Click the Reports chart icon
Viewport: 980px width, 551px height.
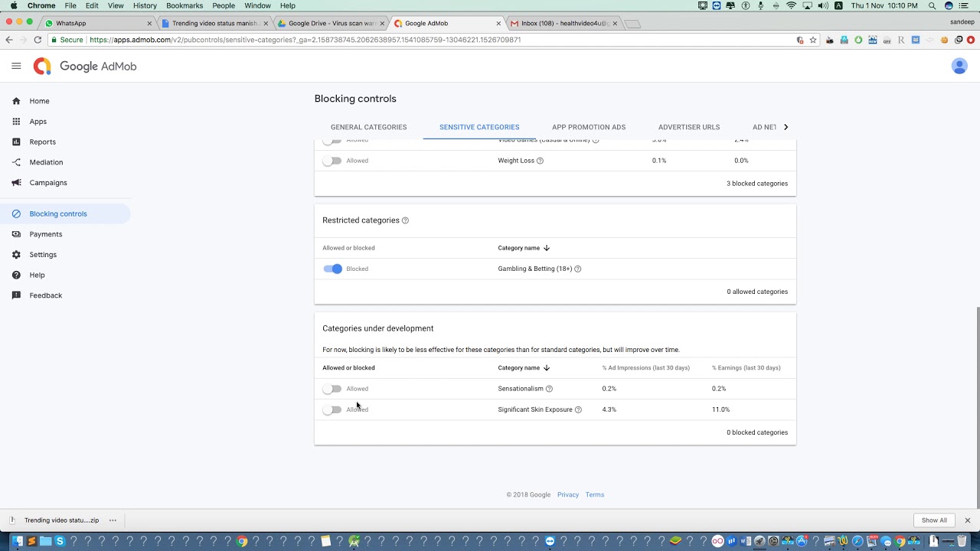click(x=16, y=142)
